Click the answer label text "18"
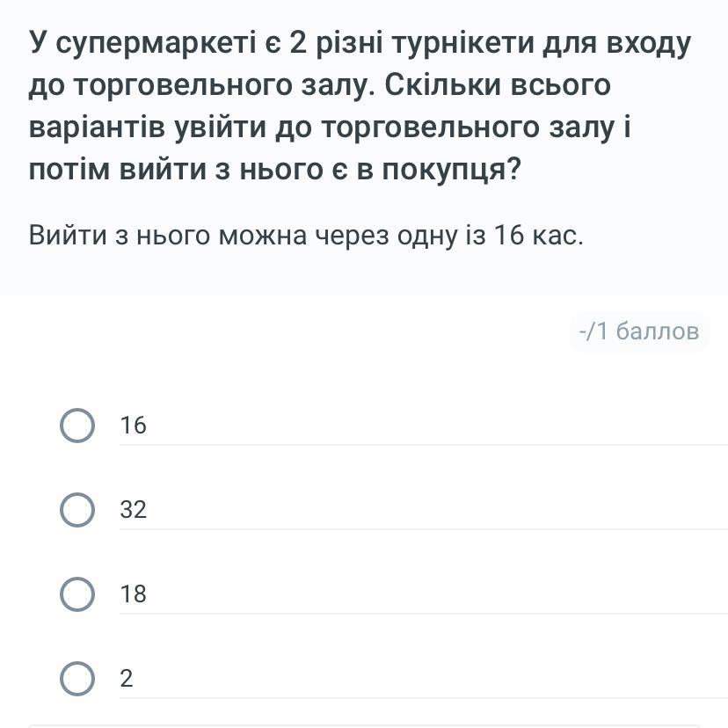 pyautogui.click(x=134, y=594)
